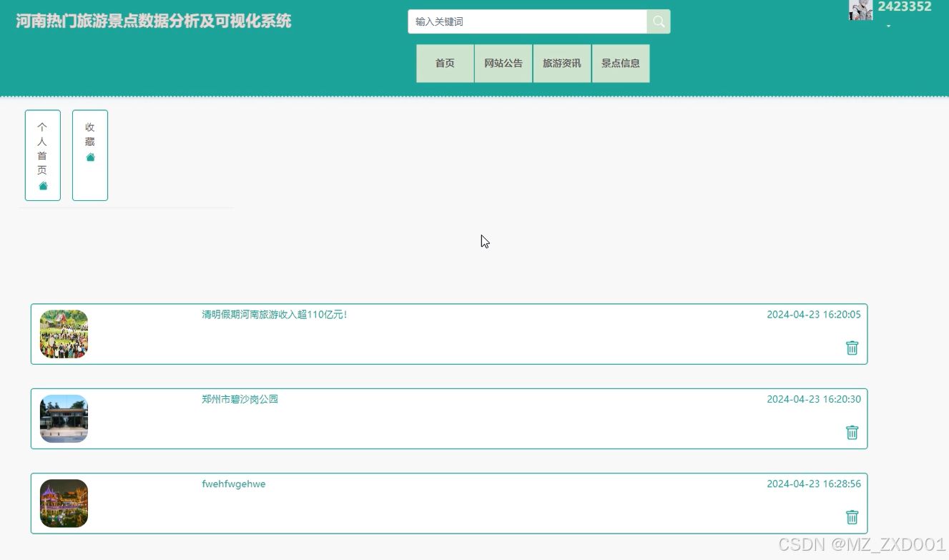
Task: Click the building thumbnail of 郑州市碧沙岗公园
Action: (64, 418)
